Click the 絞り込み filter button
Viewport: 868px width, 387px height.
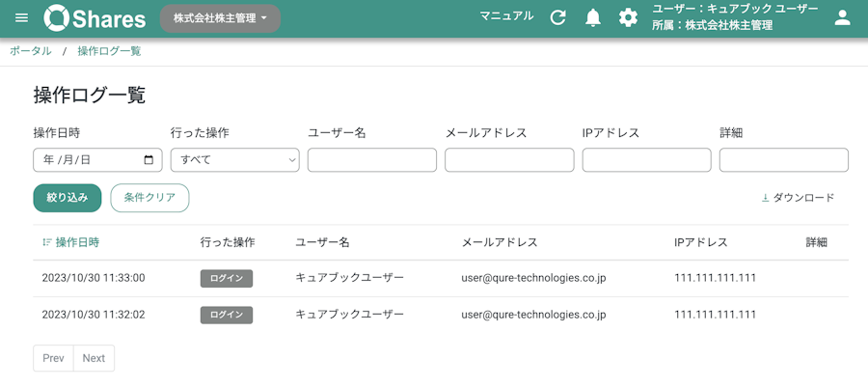click(x=68, y=198)
